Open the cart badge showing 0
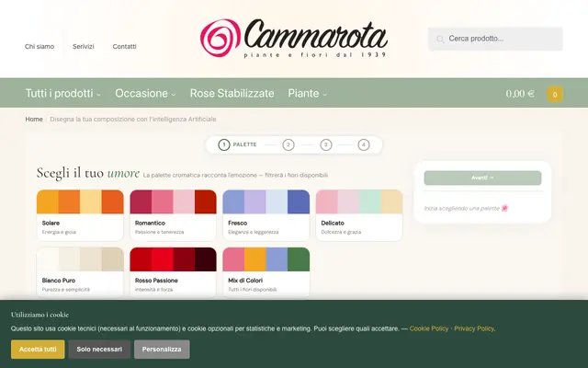Screen dimensions: 588x368 tap(555, 95)
